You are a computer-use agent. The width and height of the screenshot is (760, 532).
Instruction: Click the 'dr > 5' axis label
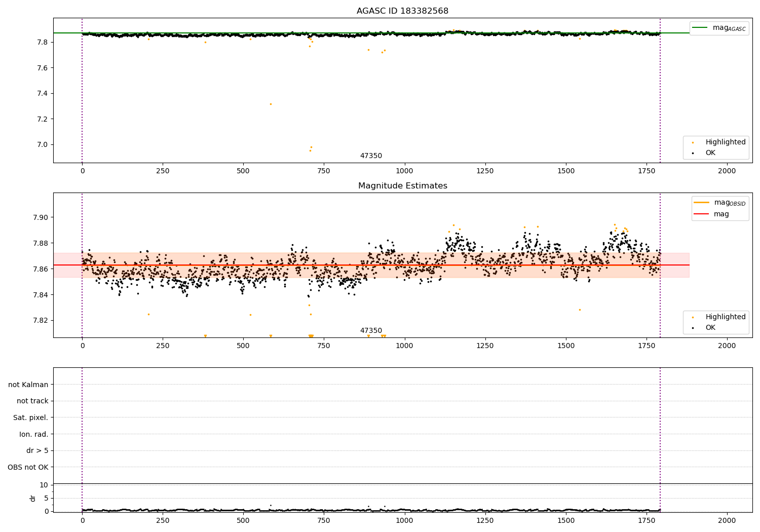click(x=37, y=450)
